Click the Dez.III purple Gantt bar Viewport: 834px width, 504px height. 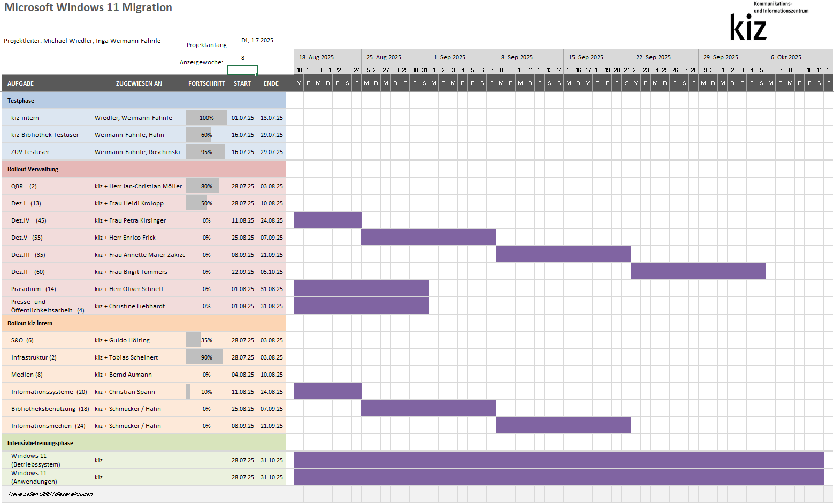pyautogui.click(x=563, y=254)
